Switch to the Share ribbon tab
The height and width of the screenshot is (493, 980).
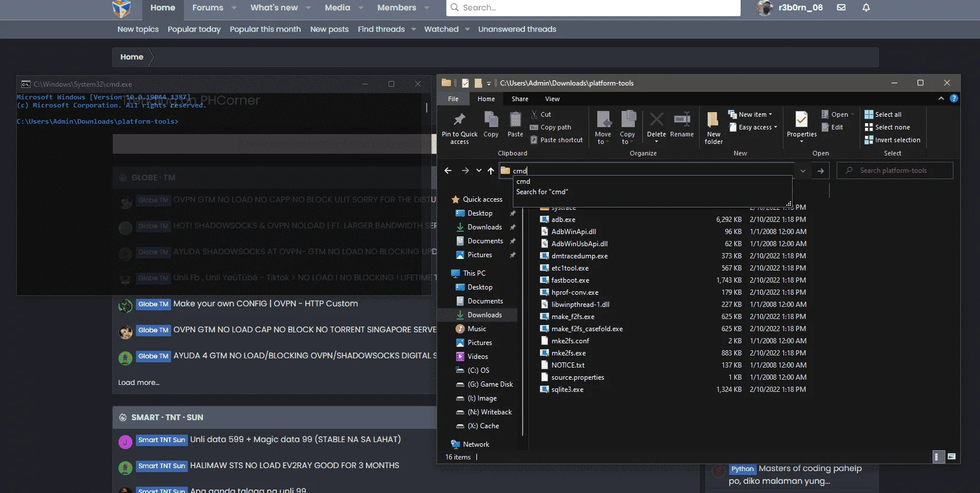coord(520,99)
